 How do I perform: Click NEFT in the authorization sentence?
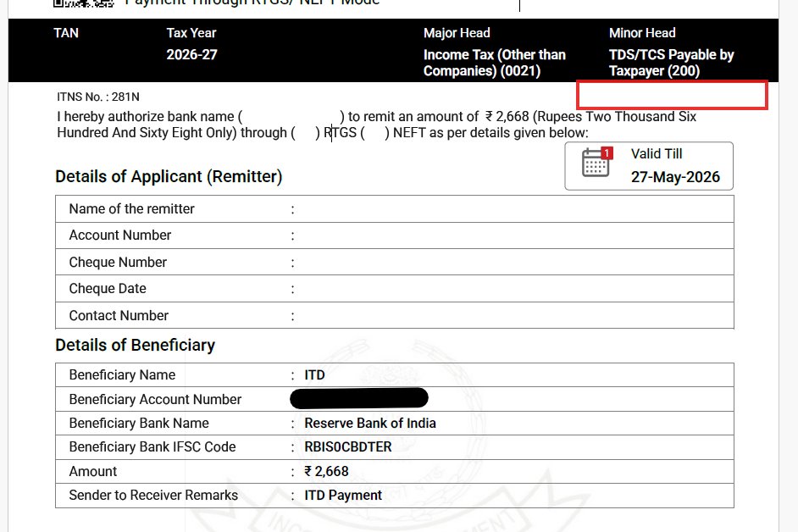pos(410,133)
